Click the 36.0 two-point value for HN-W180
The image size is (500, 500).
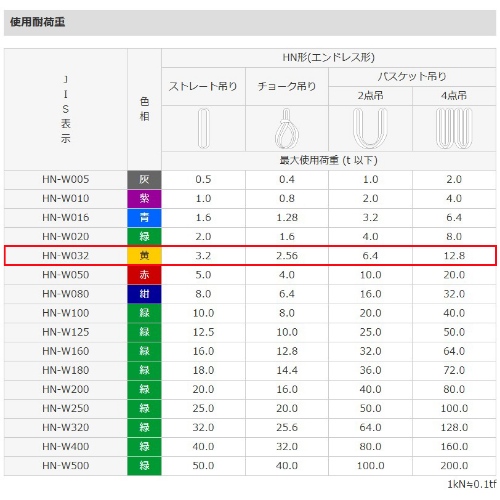click(x=370, y=370)
